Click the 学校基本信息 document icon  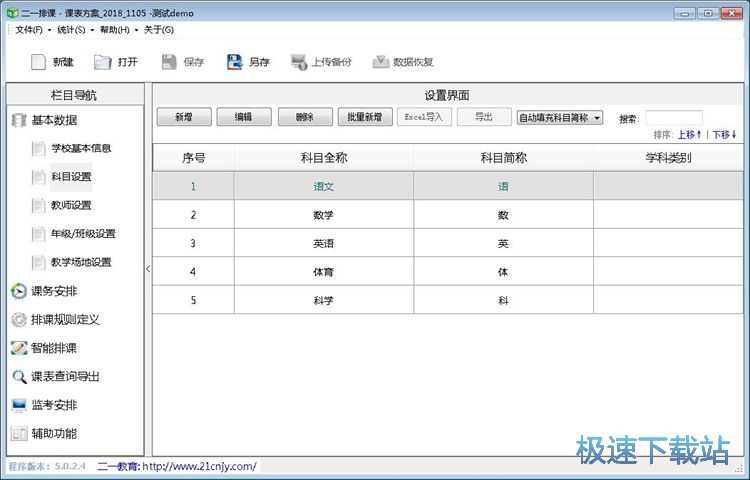(x=38, y=149)
